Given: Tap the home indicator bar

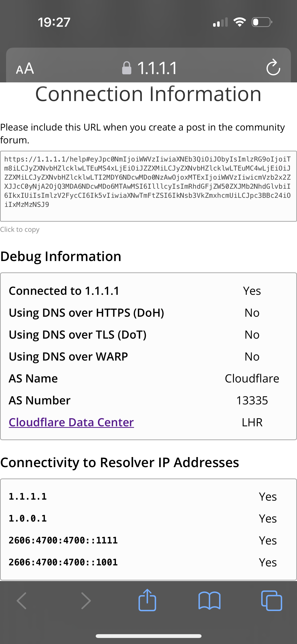Looking at the screenshot, I should click(148, 636).
